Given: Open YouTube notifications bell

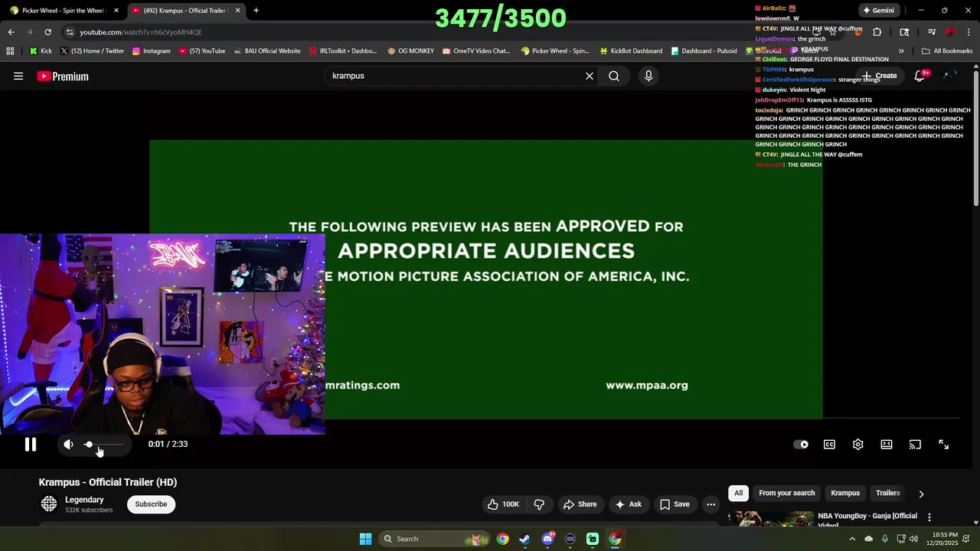Looking at the screenshot, I should 920,76.
